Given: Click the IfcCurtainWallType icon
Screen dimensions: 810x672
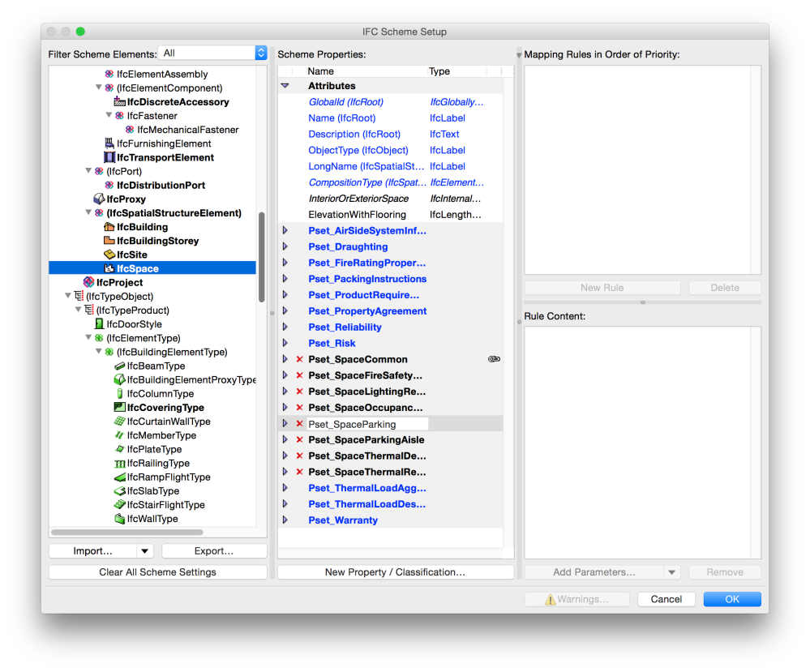Looking at the screenshot, I should (120, 421).
